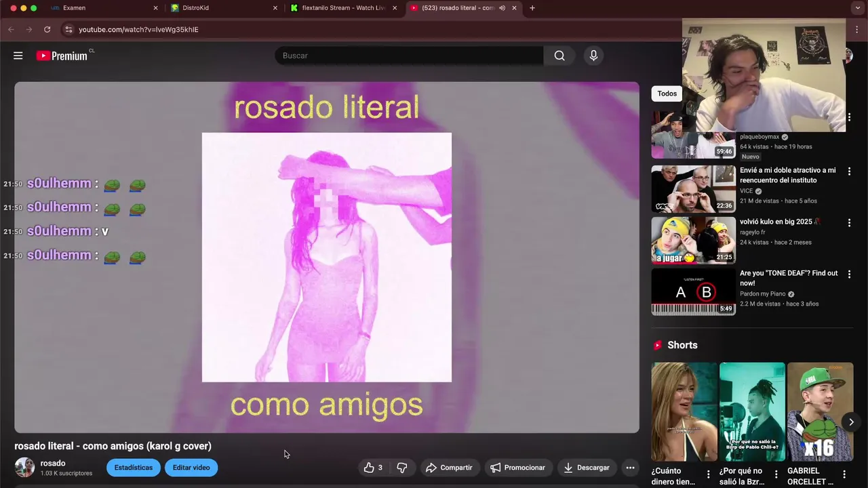Open options for GABRIEL ORCELLET Short

tap(844, 474)
